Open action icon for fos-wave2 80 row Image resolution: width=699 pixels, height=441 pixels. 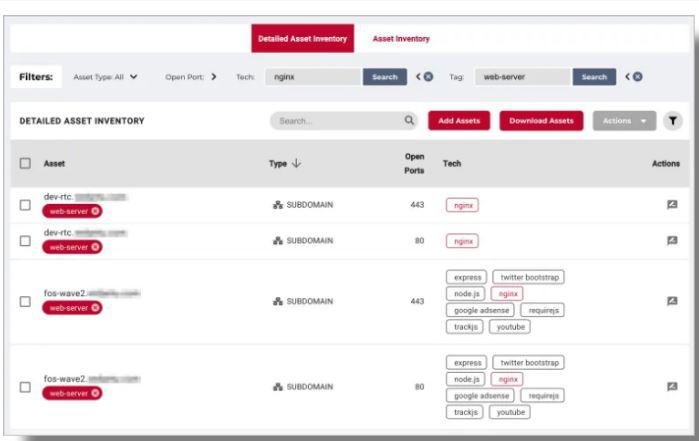[x=672, y=387]
